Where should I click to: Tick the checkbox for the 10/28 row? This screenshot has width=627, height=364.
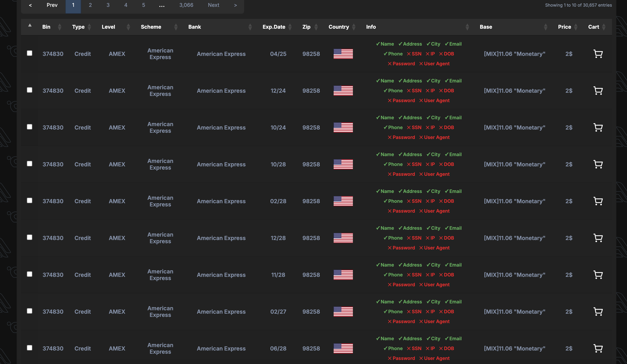(30, 164)
